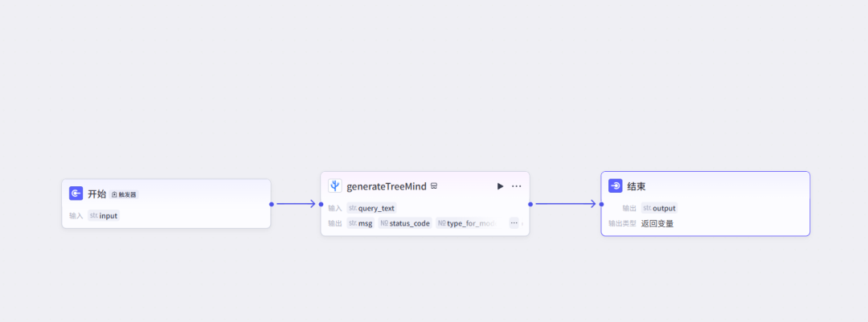Click the 开始 node output port dot

click(x=272, y=204)
